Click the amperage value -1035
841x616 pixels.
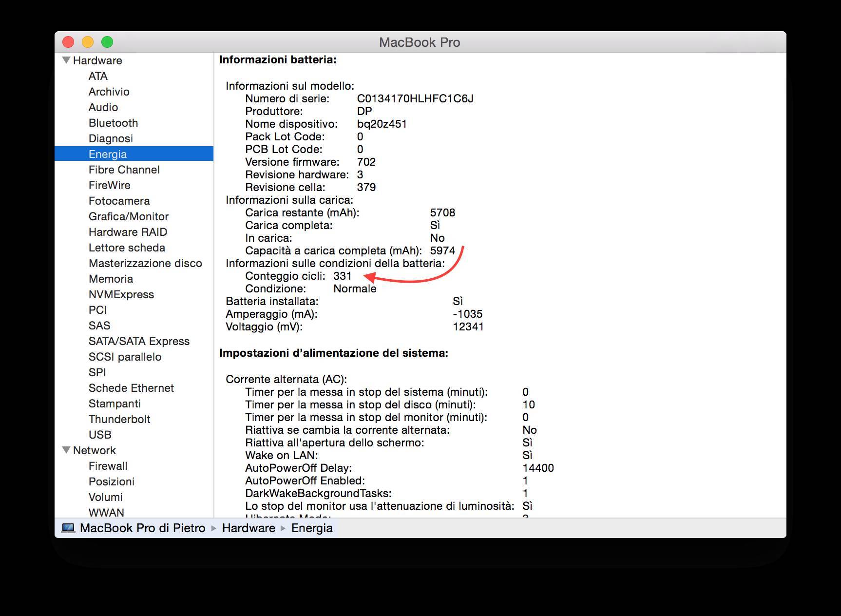pos(468,314)
